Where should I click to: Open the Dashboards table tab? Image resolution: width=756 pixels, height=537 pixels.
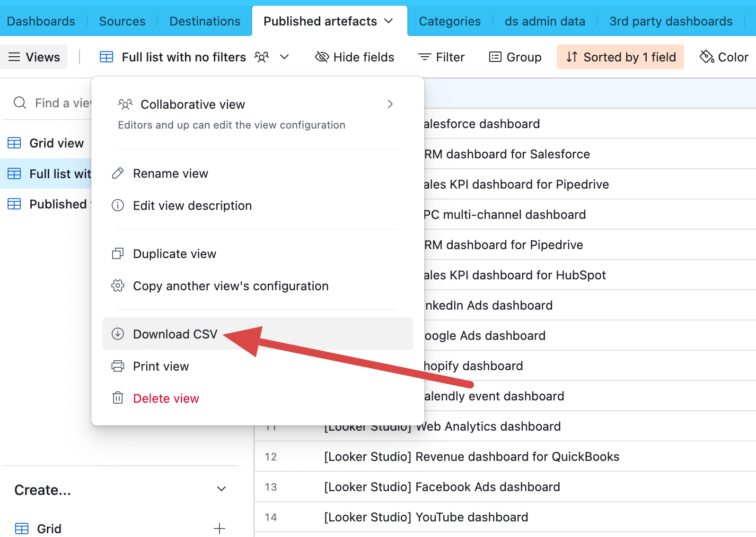(41, 21)
